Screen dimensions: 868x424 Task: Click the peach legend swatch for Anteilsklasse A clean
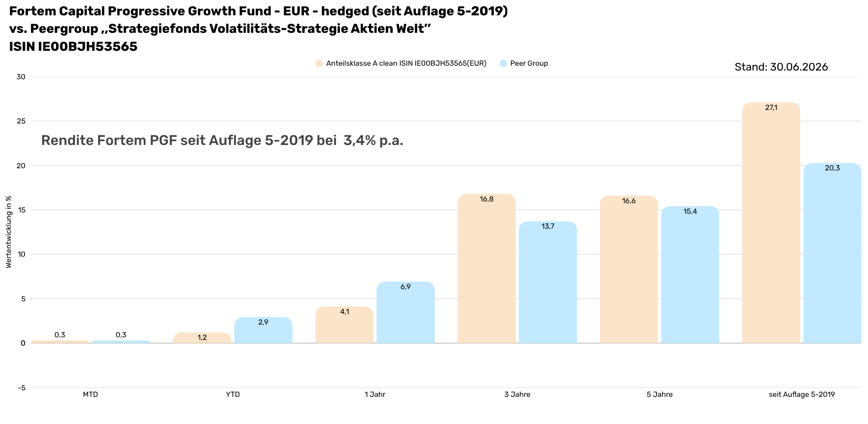tap(319, 64)
